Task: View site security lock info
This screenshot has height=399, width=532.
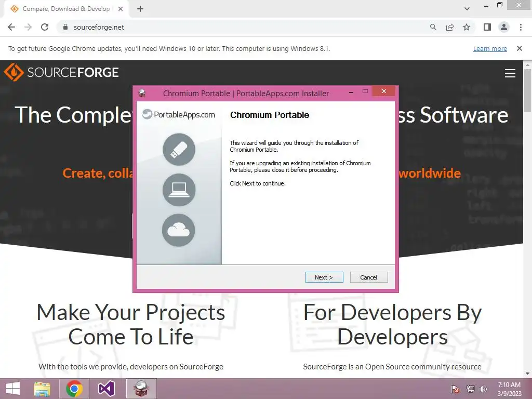Action: pyautogui.click(x=65, y=27)
